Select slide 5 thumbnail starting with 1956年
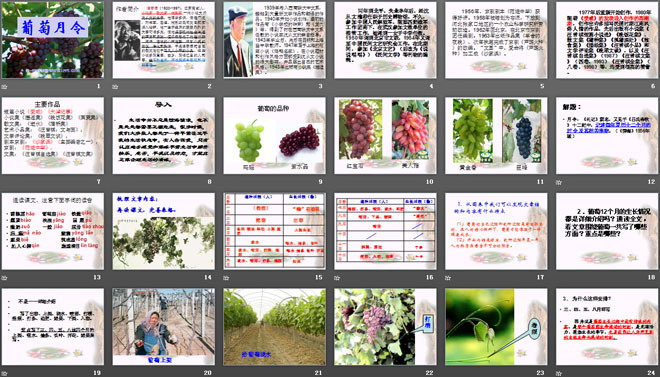The image size is (660, 377). [496, 40]
